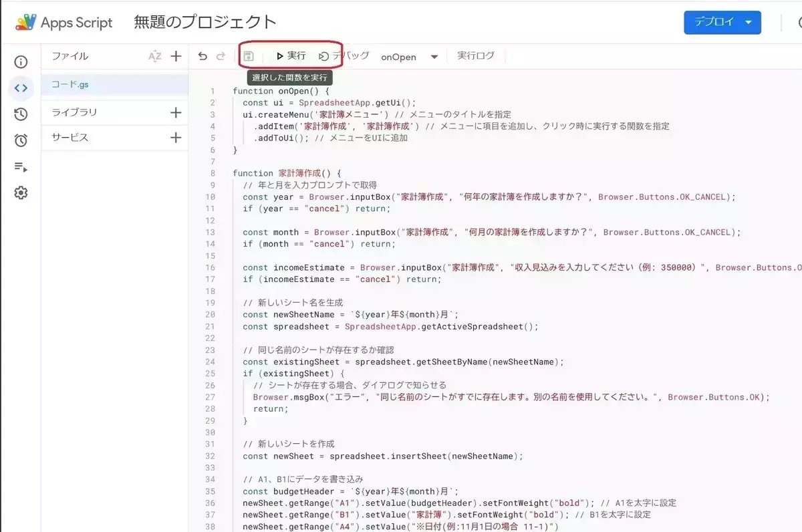Click 'return;' on line 28

[x=271, y=408]
